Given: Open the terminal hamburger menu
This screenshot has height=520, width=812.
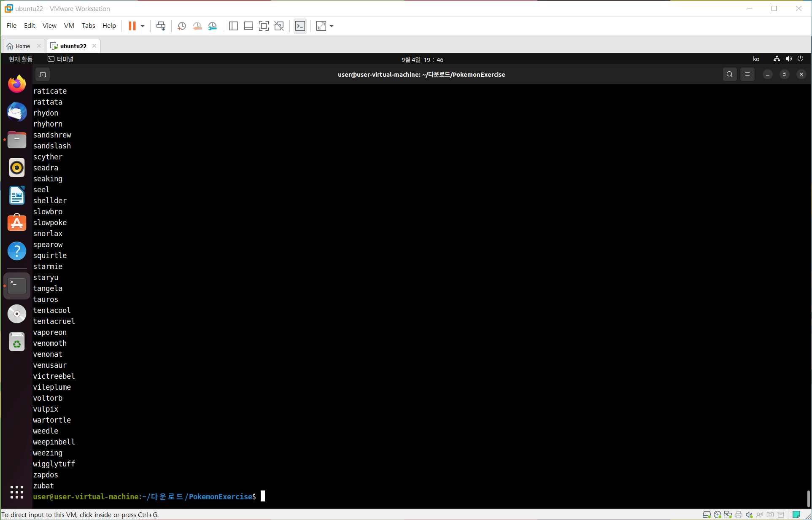Looking at the screenshot, I should [747, 75].
